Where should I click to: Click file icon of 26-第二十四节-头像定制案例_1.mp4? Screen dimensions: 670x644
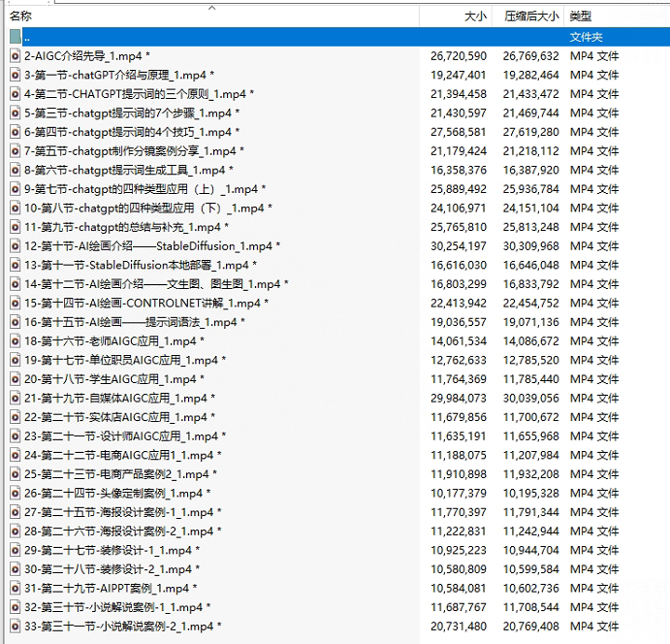click(x=15, y=493)
